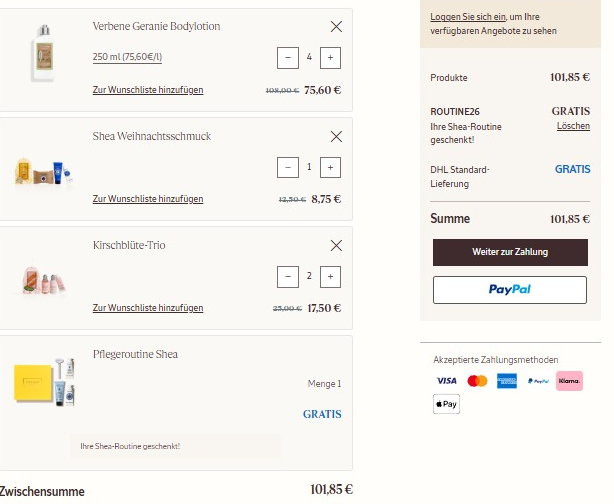614x504 pixels.
Task: Decrease Kirschblüte-Trio quantity
Action: coord(288,276)
